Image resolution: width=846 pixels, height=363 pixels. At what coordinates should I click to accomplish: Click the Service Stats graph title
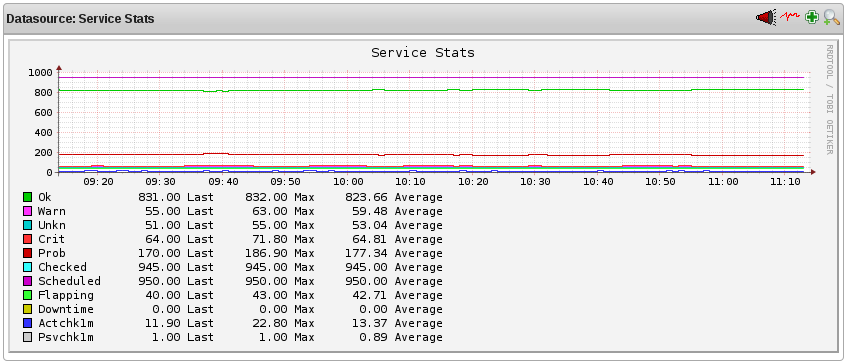point(423,53)
